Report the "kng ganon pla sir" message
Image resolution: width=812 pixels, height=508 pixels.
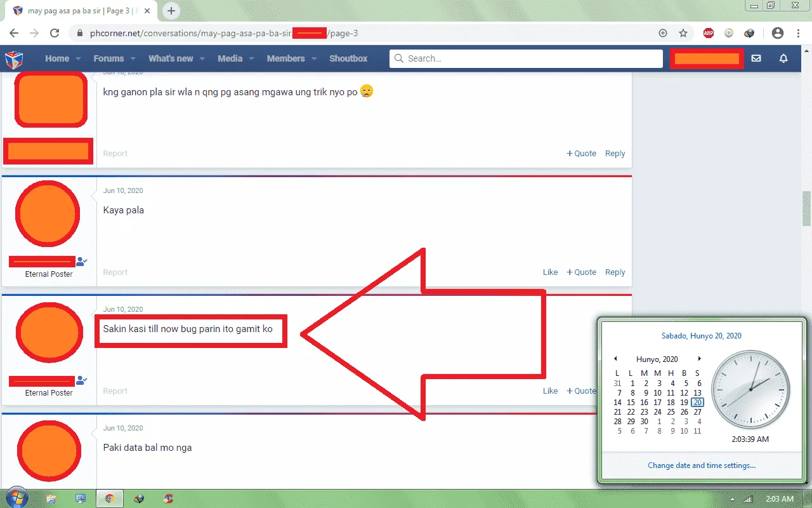[115, 153]
